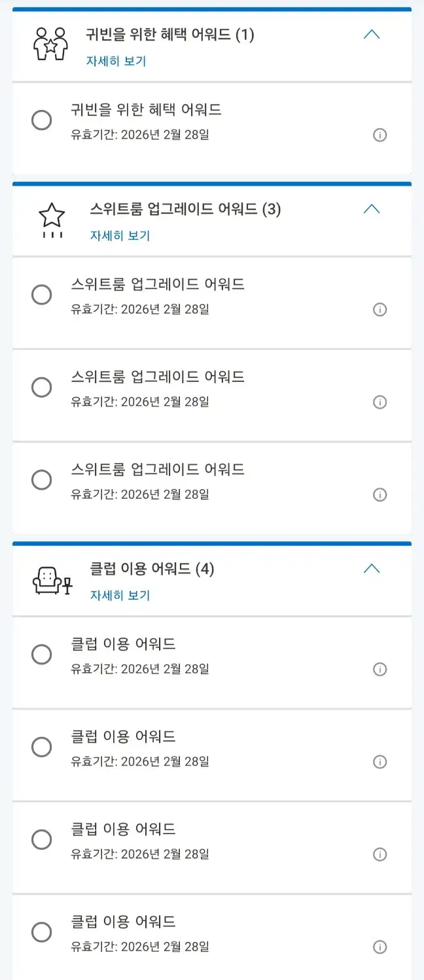The height and width of the screenshot is (980, 424).
Task: Select the second 스위트룸 업그레이드 어워드 radio button
Action: [x=41, y=387]
